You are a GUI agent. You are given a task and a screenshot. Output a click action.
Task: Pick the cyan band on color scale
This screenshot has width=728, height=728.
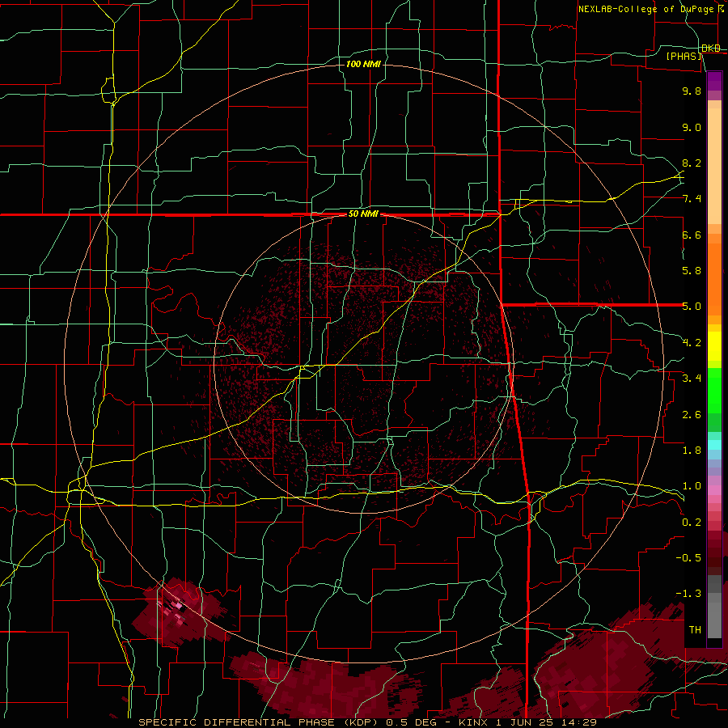[714, 445]
